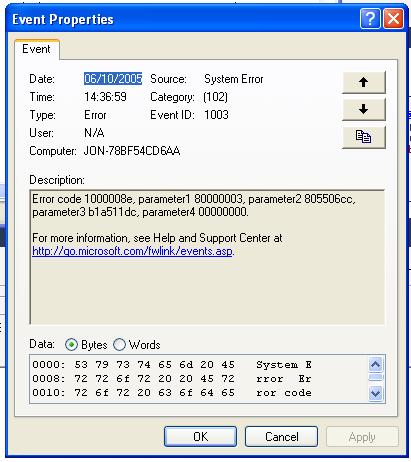Open the go.microsoft.com events link
This screenshot has width=411, height=462.
click(132, 251)
